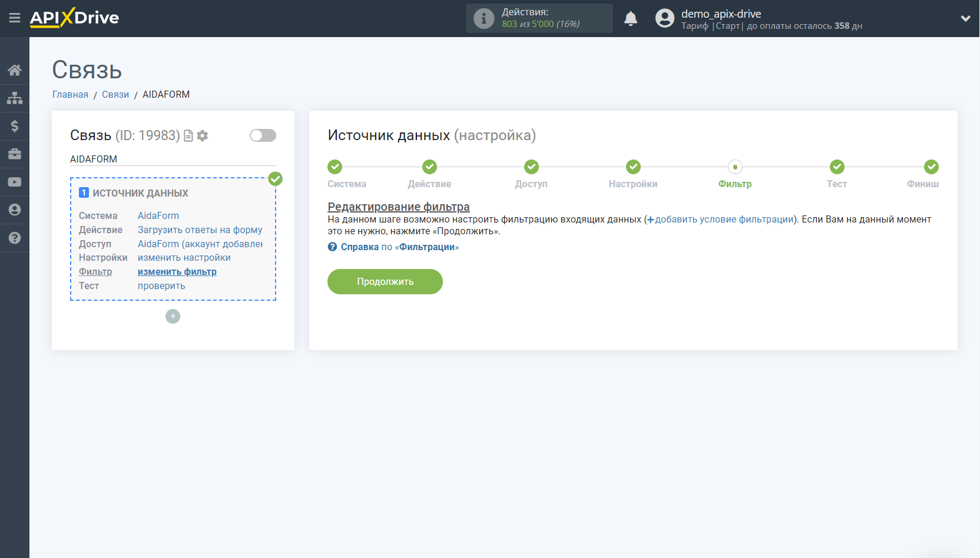Open the billing dollar sidebar icon
The width and height of the screenshot is (980, 558).
pos(15,126)
